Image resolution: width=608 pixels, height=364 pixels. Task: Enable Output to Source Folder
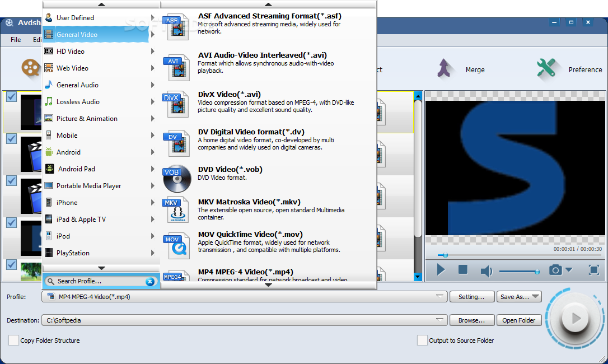pos(422,340)
